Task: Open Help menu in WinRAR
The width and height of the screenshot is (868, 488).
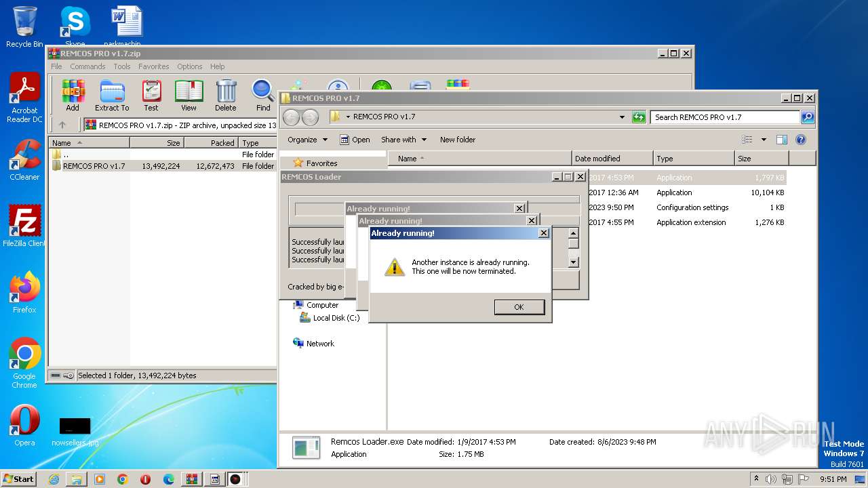Action: click(x=217, y=66)
